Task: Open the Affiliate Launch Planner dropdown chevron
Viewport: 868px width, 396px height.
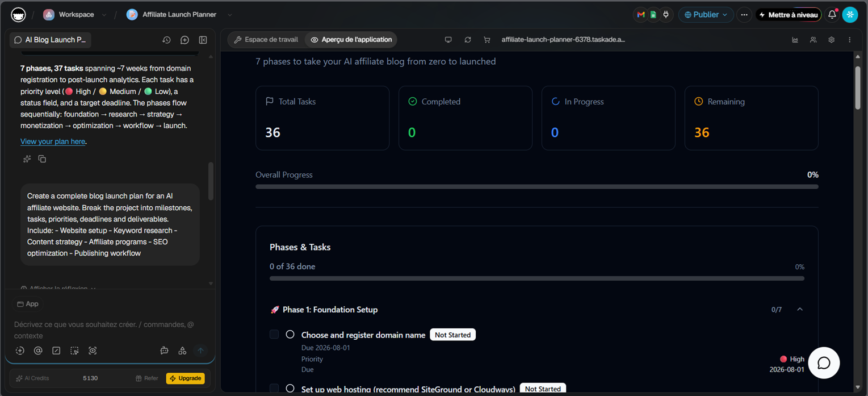Action: tap(229, 15)
